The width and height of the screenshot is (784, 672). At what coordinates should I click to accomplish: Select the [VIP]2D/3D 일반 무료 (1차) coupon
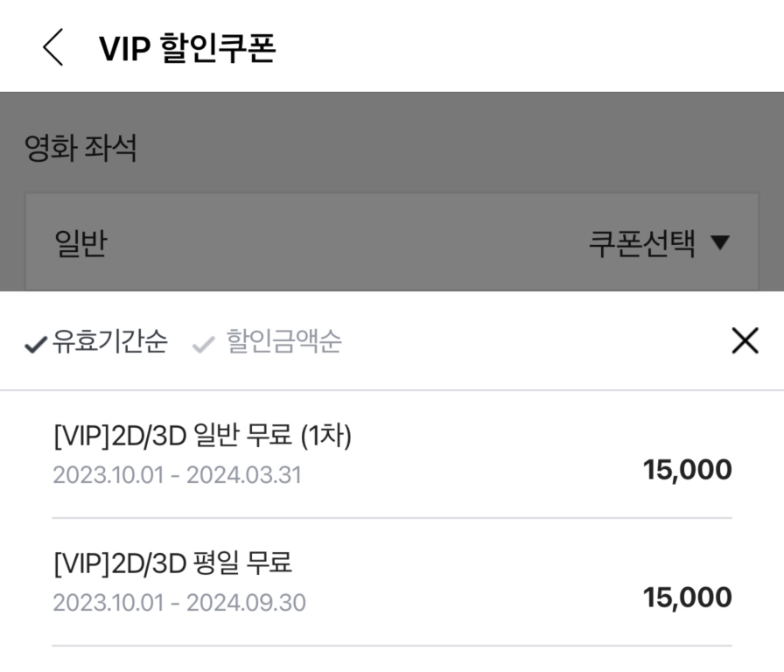coord(202,436)
